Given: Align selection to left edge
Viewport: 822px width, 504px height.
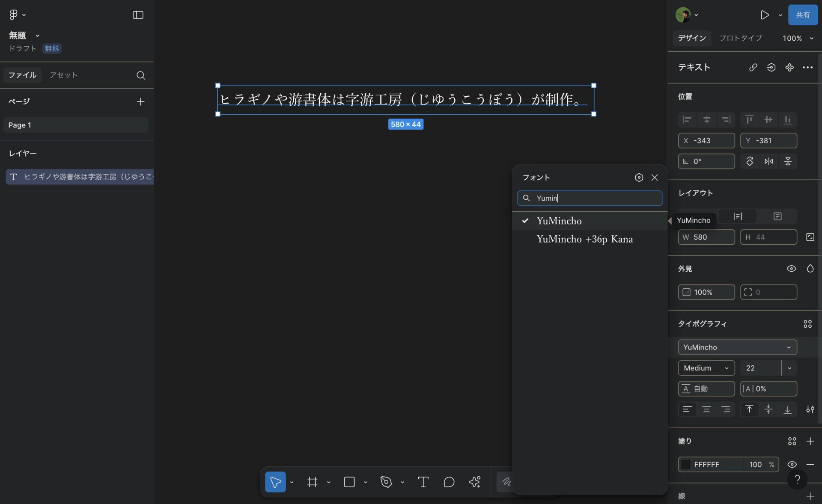Looking at the screenshot, I should click(x=687, y=120).
